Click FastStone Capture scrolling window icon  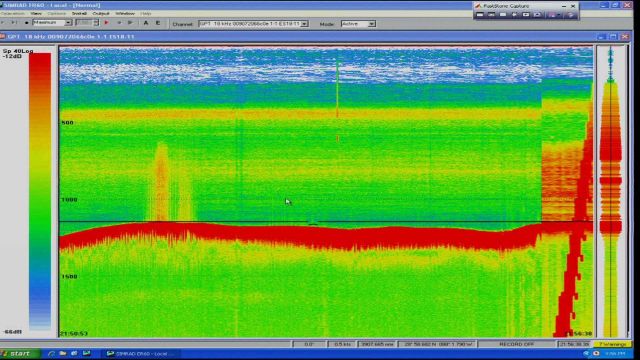(x=537, y=14)
